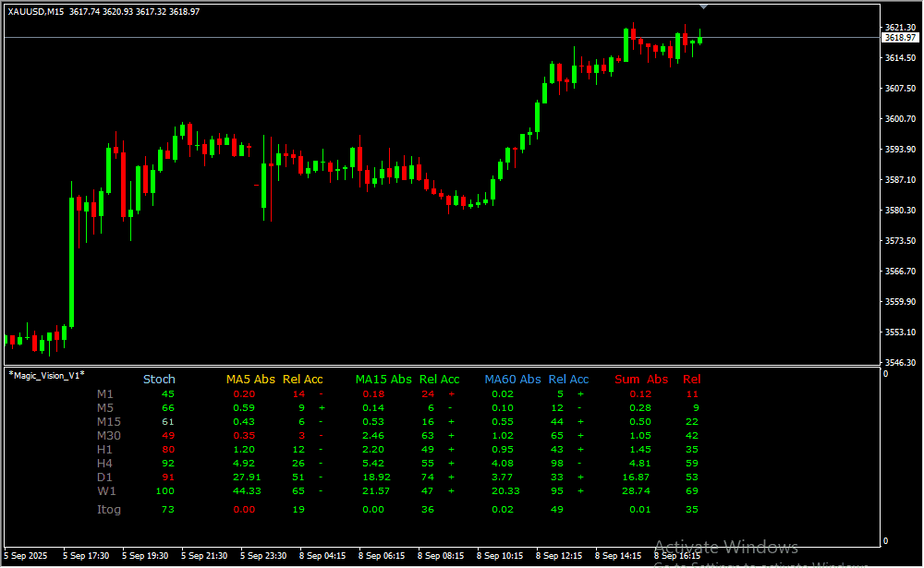Click the M30 timeframe row label
Screen dimensions: 924x568
click(x=108, y=436)
